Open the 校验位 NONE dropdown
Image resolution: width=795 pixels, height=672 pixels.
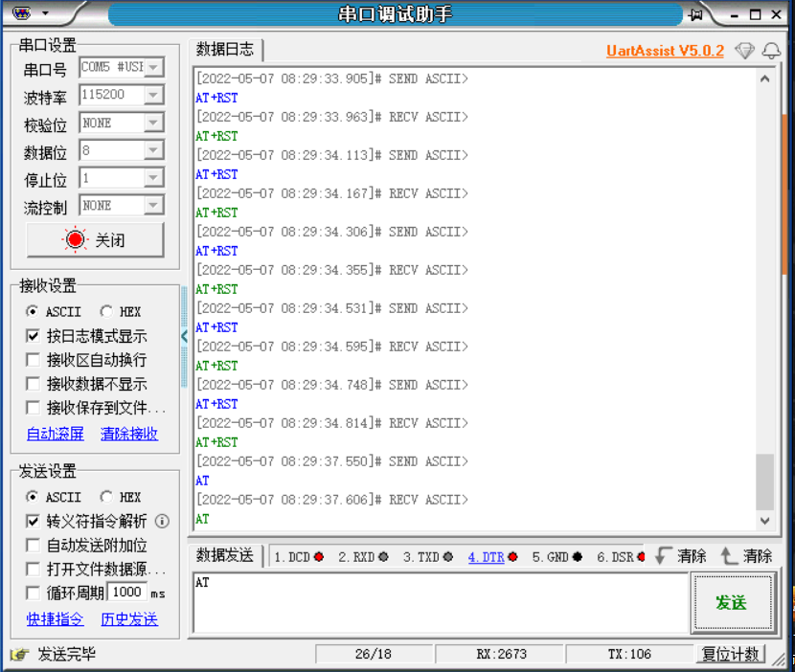(x=154, y=123)
